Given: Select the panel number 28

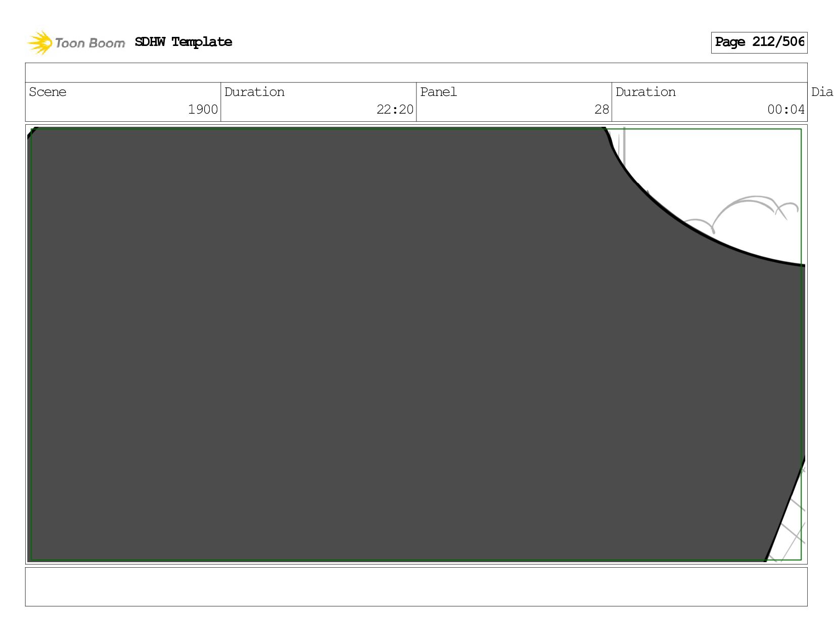Looking at the screenshot, I should coord(601,109).
